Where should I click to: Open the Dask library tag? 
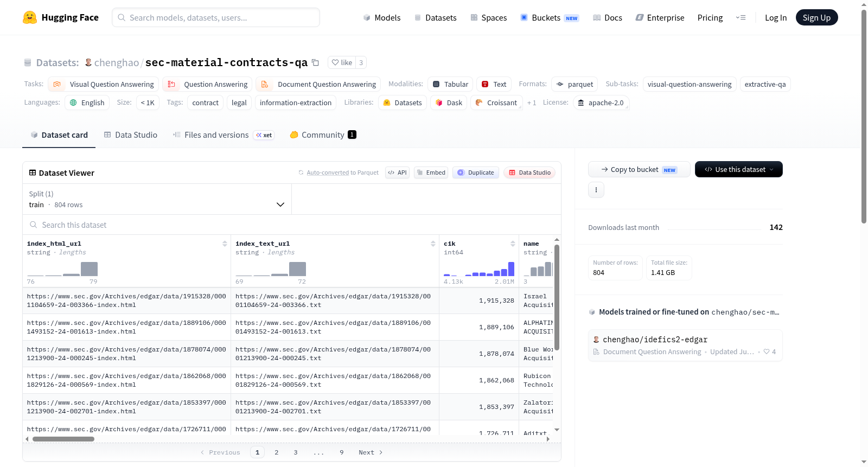[449, 103]
